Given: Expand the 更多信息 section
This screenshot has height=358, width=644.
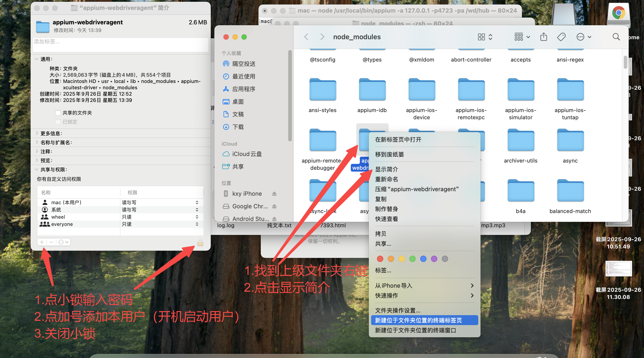Looking at the screenshot, I should 37,133.
